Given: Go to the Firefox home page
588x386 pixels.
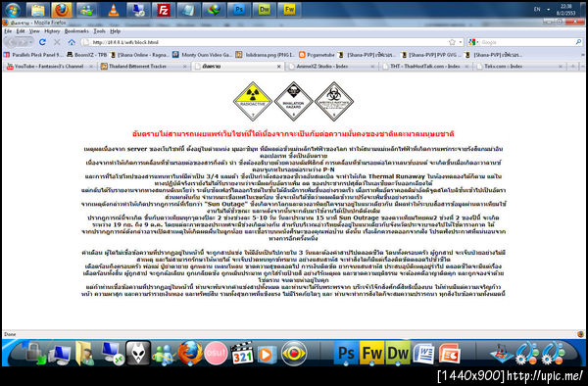Looking at the screenshot, I should (72, 42).
